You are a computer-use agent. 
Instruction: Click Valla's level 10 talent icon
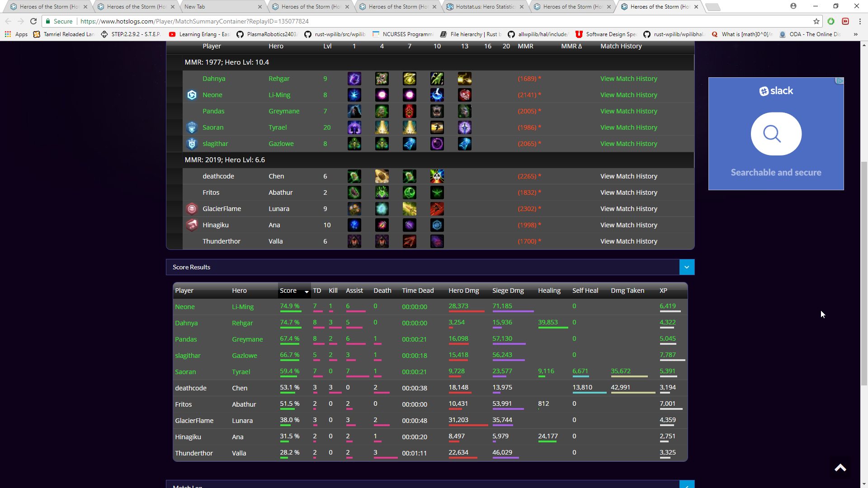click(x=437, y=241)
